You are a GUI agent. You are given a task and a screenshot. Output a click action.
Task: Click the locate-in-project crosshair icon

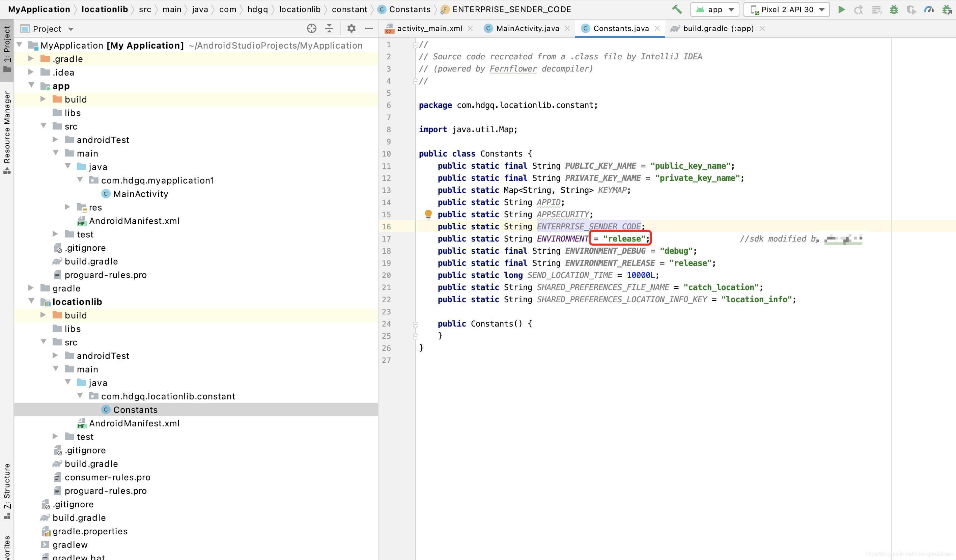(x=311, y=28)
